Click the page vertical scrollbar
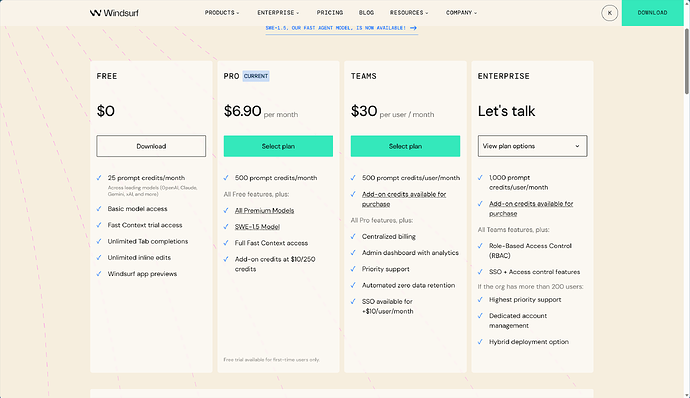This screenshot has width=690, height=398. [686, 61]
